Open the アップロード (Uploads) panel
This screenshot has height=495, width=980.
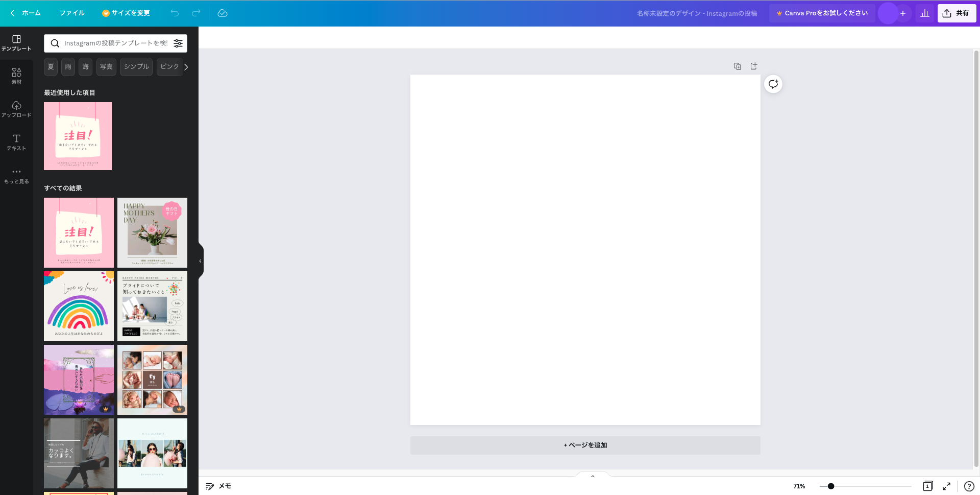[x=17, y=109]
